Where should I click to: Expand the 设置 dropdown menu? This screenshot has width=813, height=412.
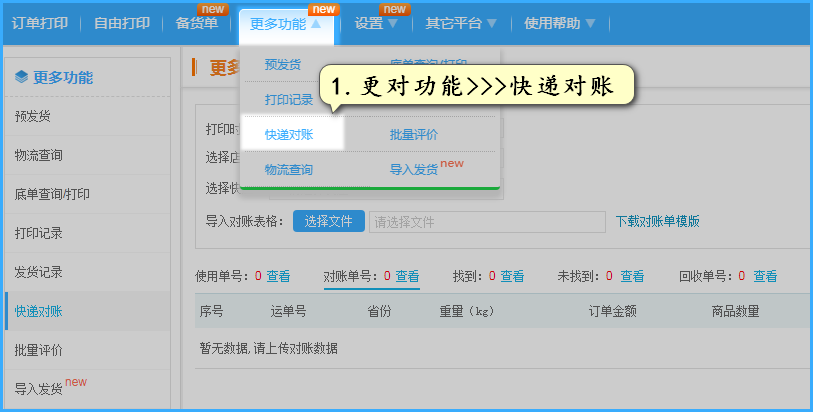coord(376,23)
